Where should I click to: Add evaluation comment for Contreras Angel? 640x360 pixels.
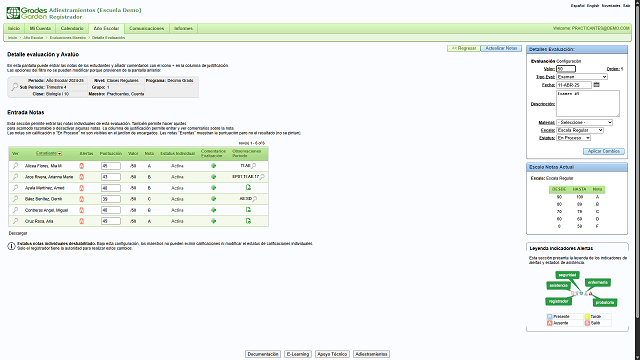(x=213, y=210)
